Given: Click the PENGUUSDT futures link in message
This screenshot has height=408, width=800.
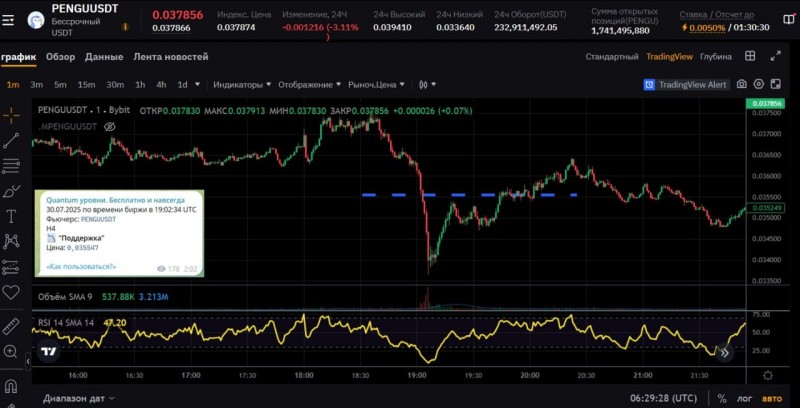Looking at the screenshot, I should [98, 219].
